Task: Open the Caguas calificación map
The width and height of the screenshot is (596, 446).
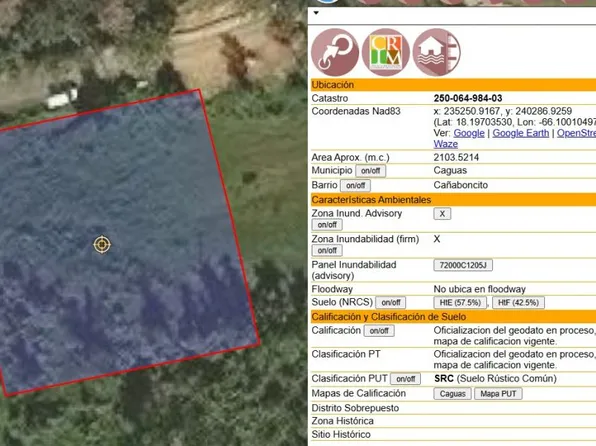Action: (452, 394)
